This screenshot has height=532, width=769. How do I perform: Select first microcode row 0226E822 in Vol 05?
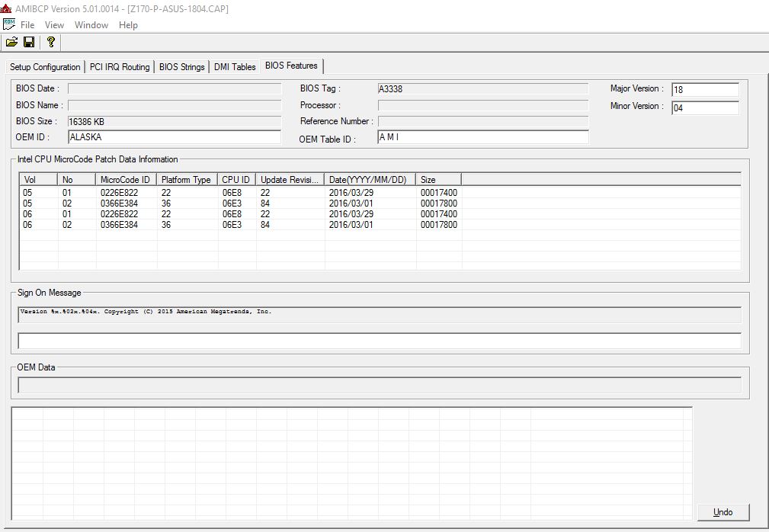[240, 193]
